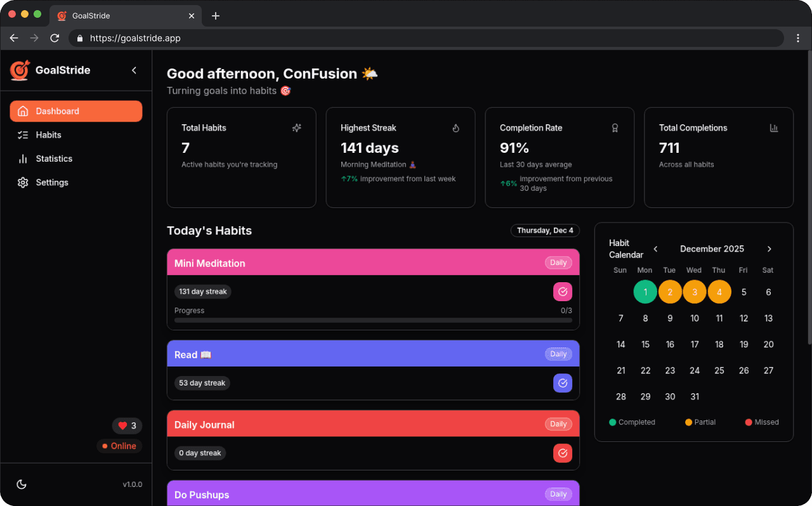Click the Mini Meditation progress bar

(x=372, y=320)
